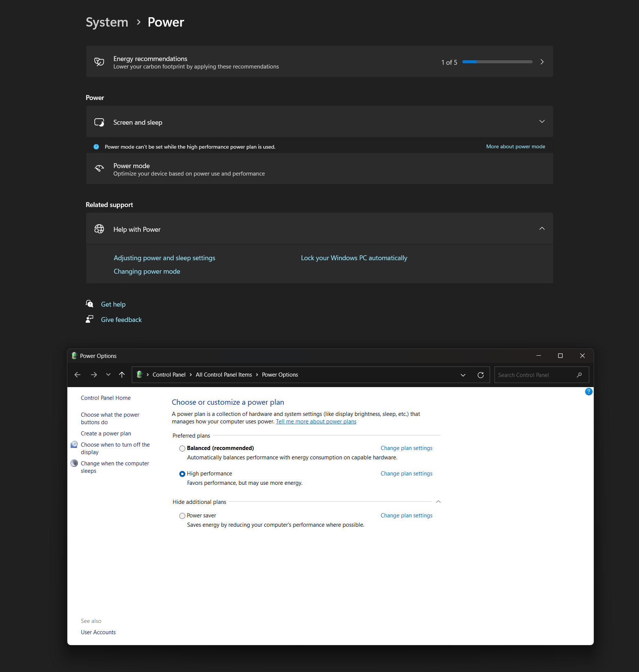Viewport: 639px width, 672px height.
Task: Open Choose what the power buttons do
Action: 110,419
